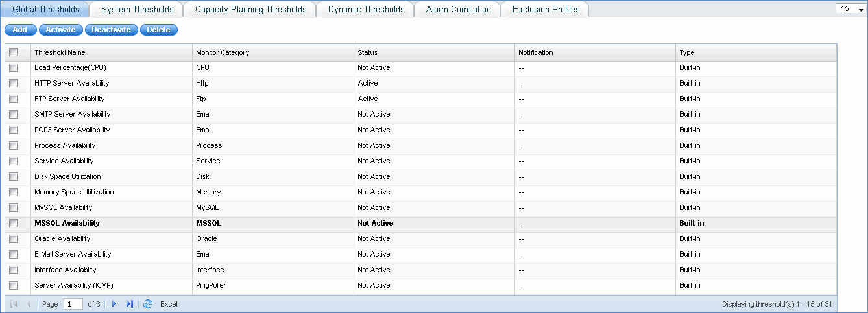Tick the select-all checkbox in header
The height and width of the screenshot is (313, 868).
point(14,52)
